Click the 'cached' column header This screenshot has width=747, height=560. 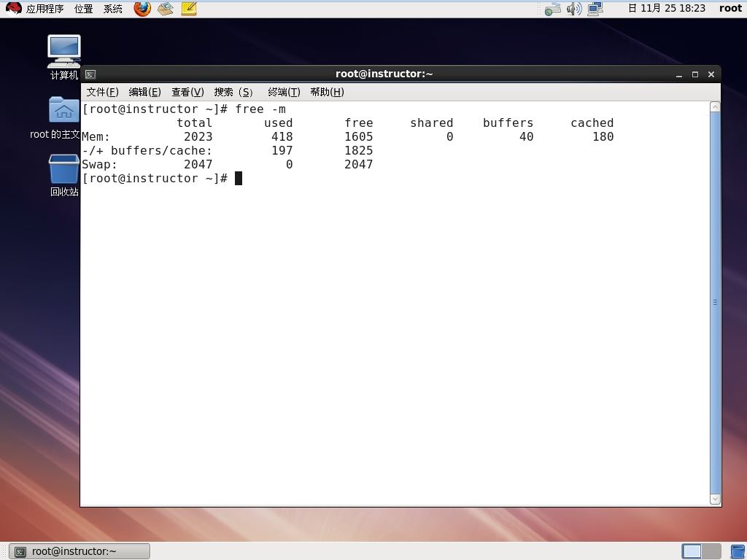(592, 122)
